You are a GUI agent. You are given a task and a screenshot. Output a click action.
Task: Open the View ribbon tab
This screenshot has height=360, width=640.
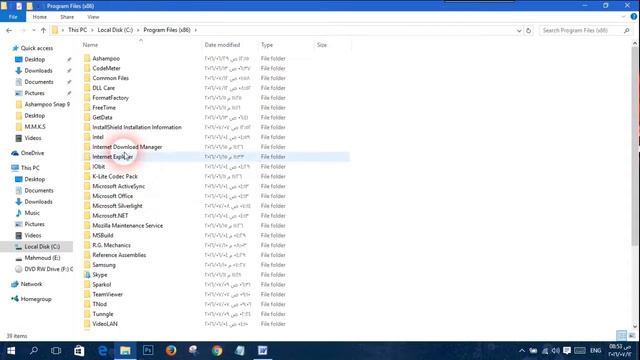pos(93,17)
